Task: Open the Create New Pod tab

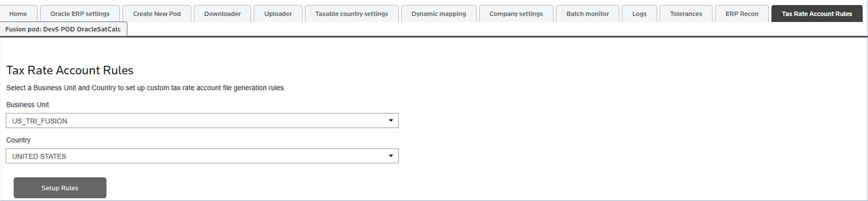Action: 157,13
